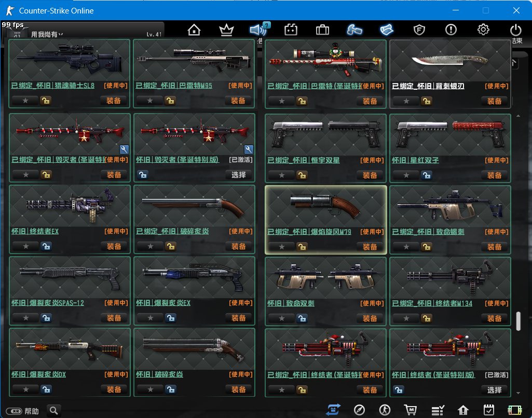This screenshot has width=532, height=418.
Task: Click the power exit icon
Action: pos(516,30)
